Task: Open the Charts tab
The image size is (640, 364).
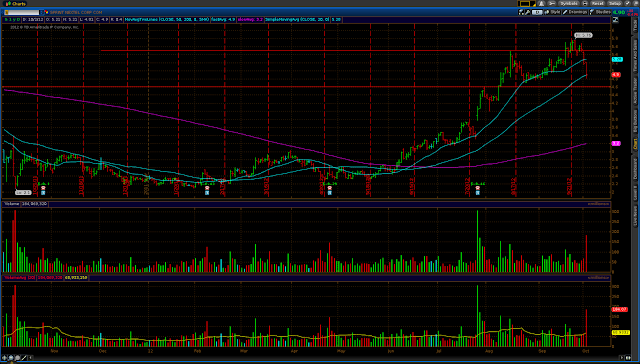Action: coord(16,4)
